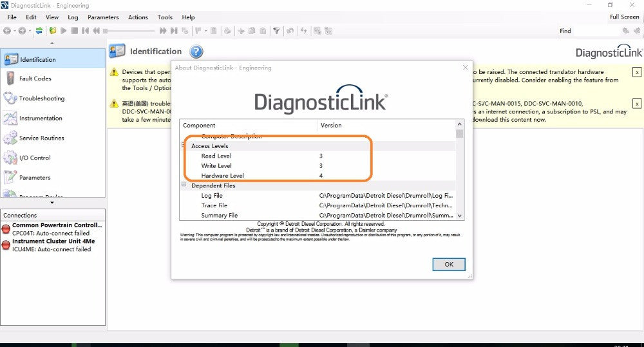Screen dimensions: 644x347
Task: Select the Log File row
Action: (x=317, y=196)
